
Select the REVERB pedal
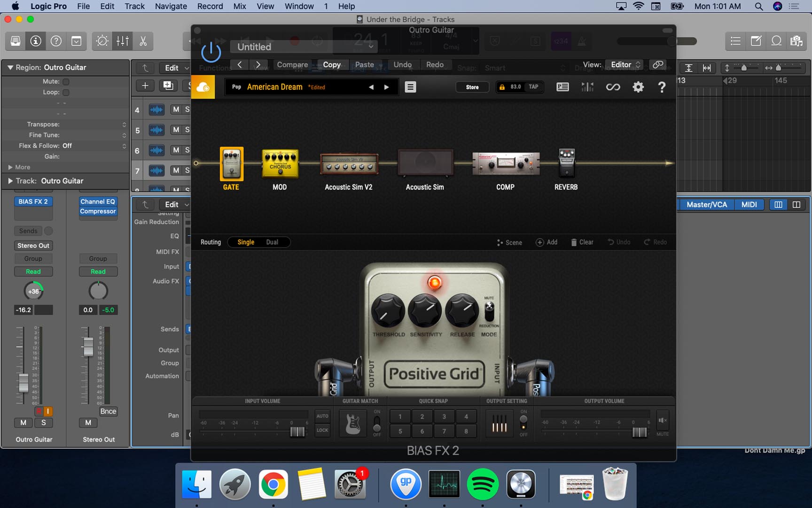coord(566,163)
